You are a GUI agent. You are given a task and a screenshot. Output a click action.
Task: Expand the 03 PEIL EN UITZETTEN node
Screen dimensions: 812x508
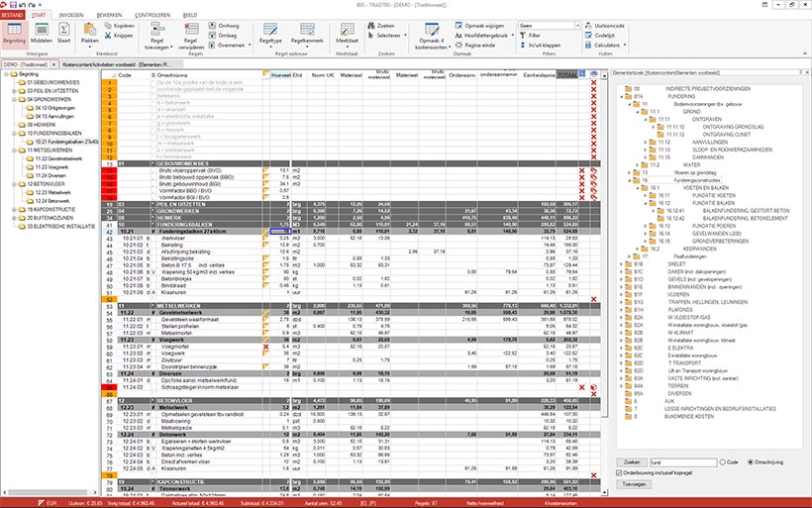click(14, 91)
